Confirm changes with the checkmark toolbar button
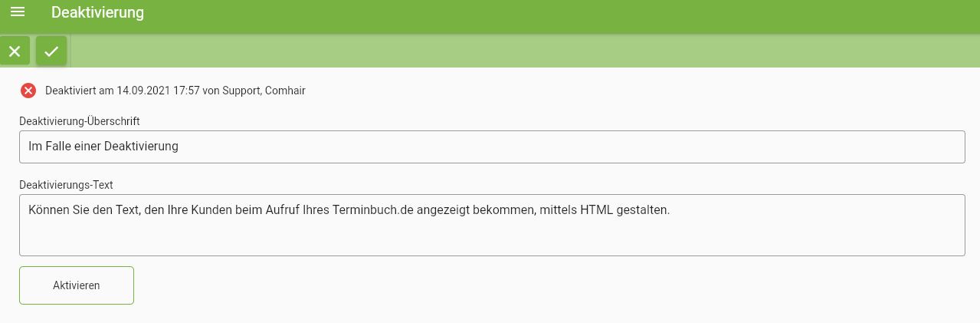Viewport: 980px width, 323px height. (51, 51)
